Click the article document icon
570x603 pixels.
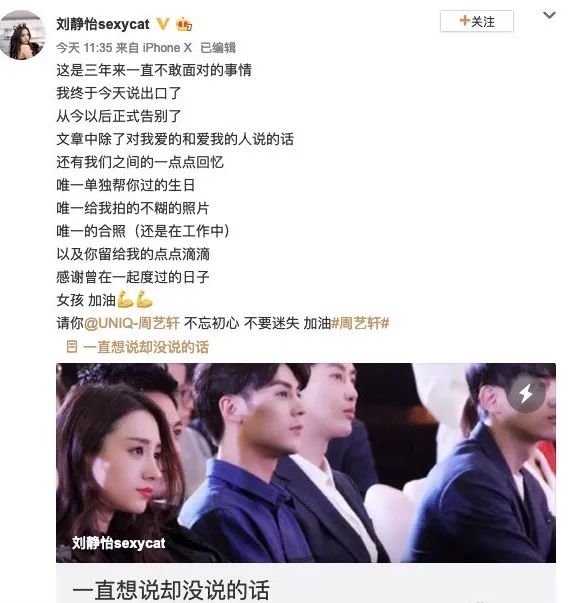72,346
